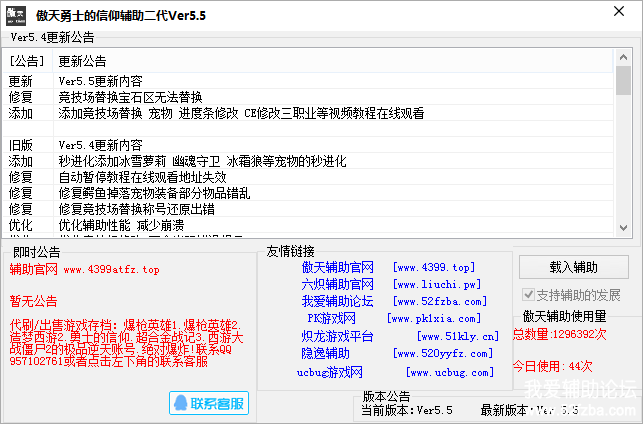643x424 pixels.
Task: Click scrollbar down arrow in announcement list
Action: pos(623,229)
